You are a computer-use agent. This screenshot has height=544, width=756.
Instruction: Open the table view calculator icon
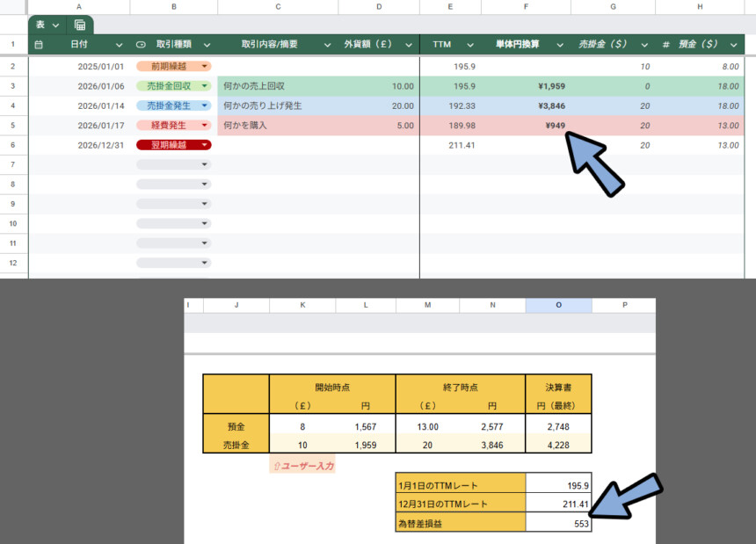[x=80, y=25]
